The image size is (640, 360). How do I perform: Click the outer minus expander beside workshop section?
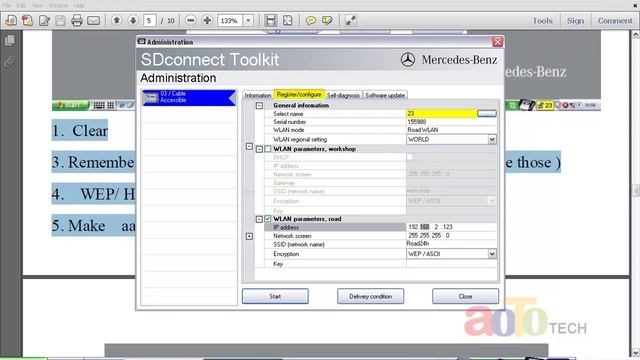click(x=249, y=146)
